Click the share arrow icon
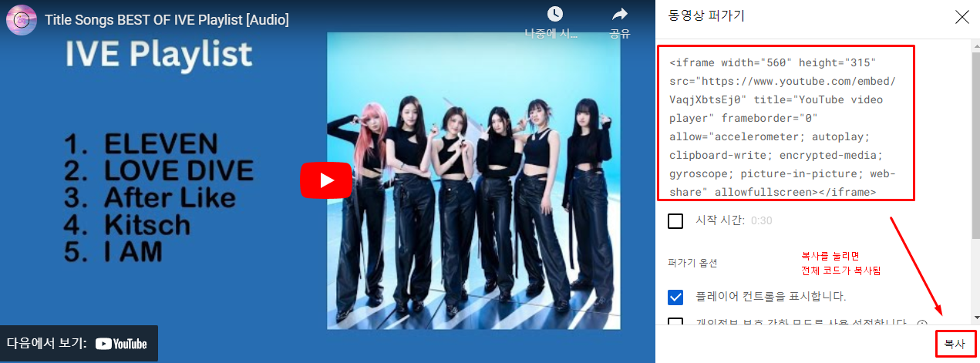 point(620,14)
